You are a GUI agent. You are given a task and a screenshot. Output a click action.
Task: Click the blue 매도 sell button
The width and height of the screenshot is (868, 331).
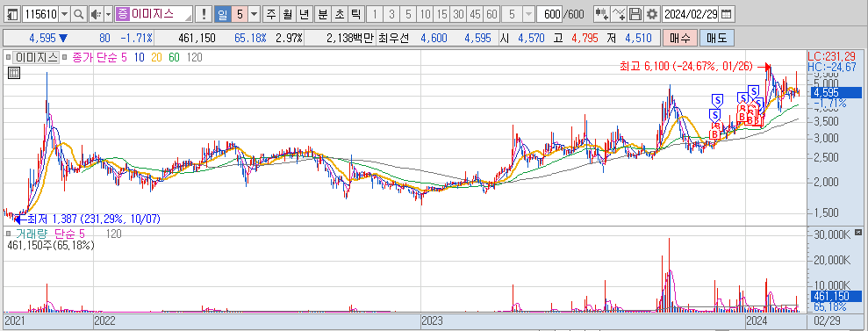click(717, 39)
